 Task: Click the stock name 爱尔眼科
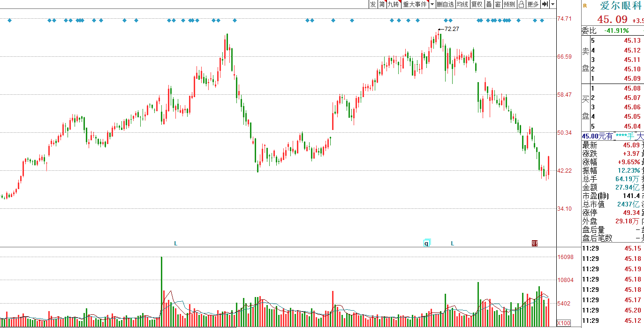click(621, 6)
